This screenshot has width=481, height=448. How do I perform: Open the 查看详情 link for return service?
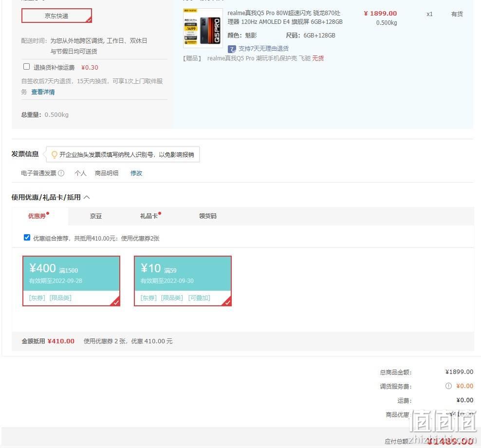(x=43, y=92)
